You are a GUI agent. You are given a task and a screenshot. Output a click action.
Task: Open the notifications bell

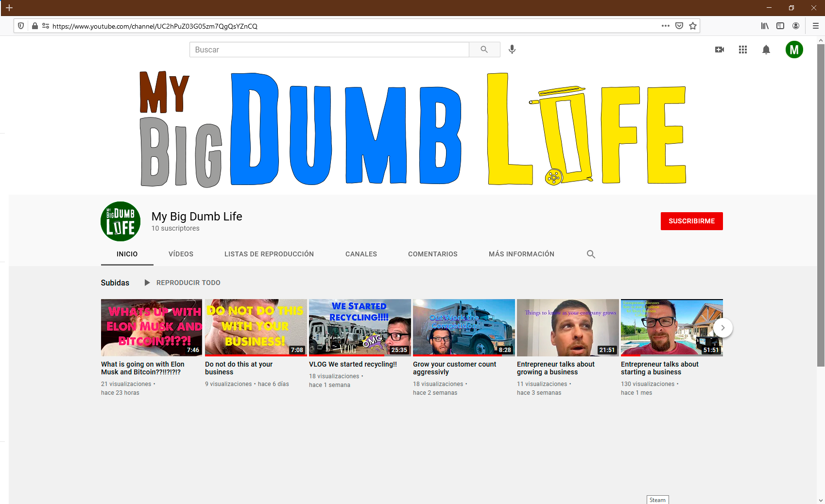(766, 50)
